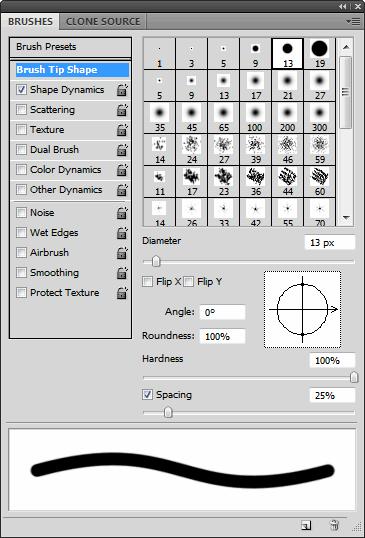The image size is (365, 538).
Task: Click the Angle value field
Action: (x=222, y=313)
